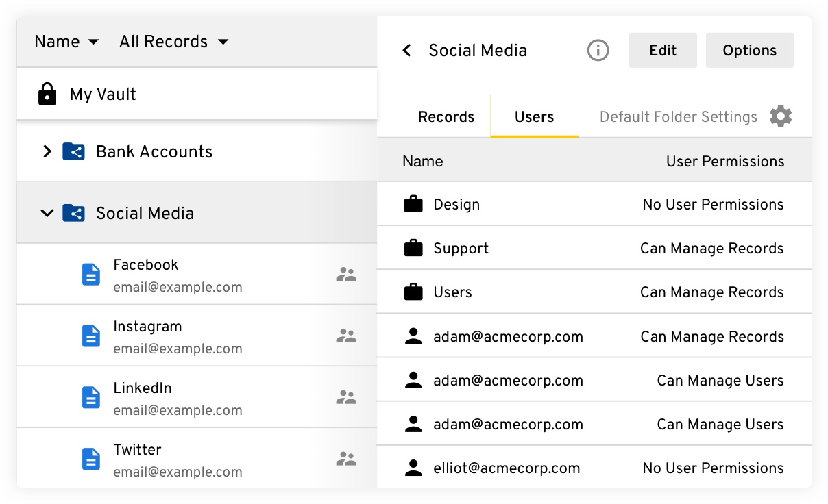Screen dimensions: 828x504
Task: Click the gear icon for folder settings
Action: tap(781, 116)
